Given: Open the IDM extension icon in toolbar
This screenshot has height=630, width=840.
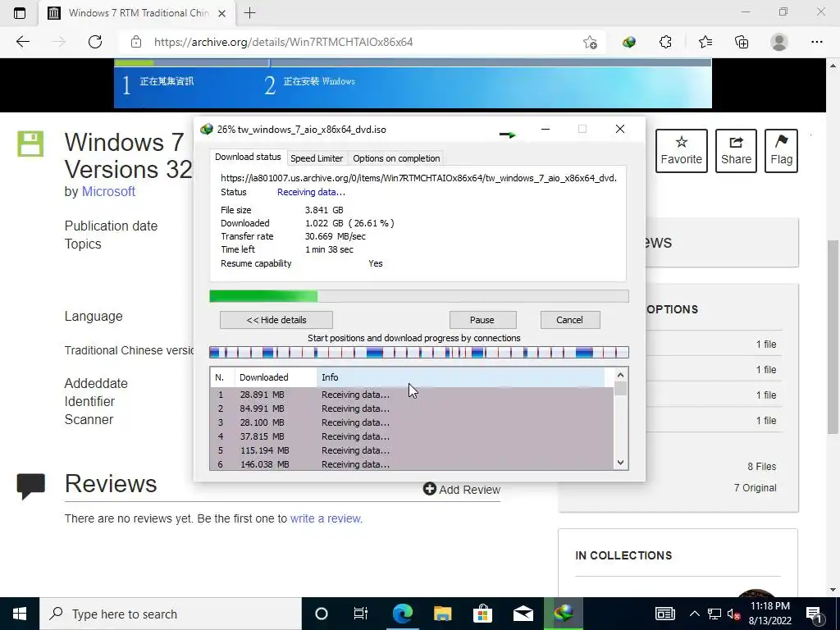Looking at the screenshot, I should 629,42.
